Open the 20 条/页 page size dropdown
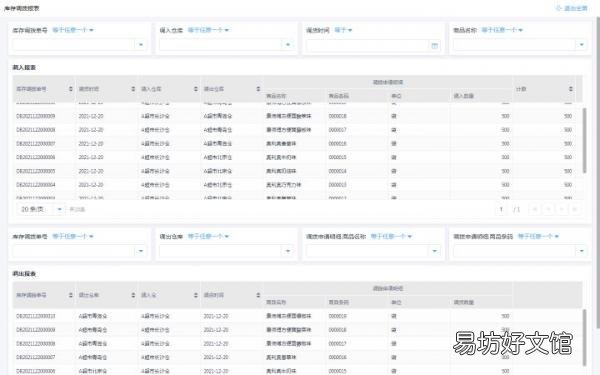The height and width of the screenshot is (375, 600). [41, 209]
